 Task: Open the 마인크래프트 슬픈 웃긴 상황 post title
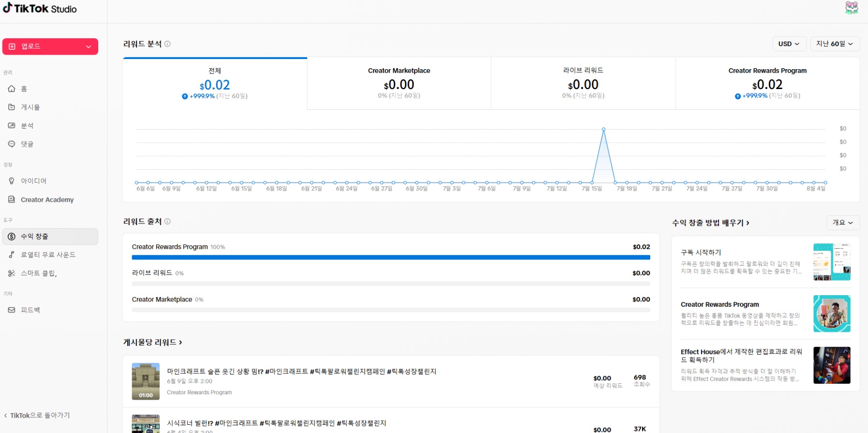pos(302,372)
